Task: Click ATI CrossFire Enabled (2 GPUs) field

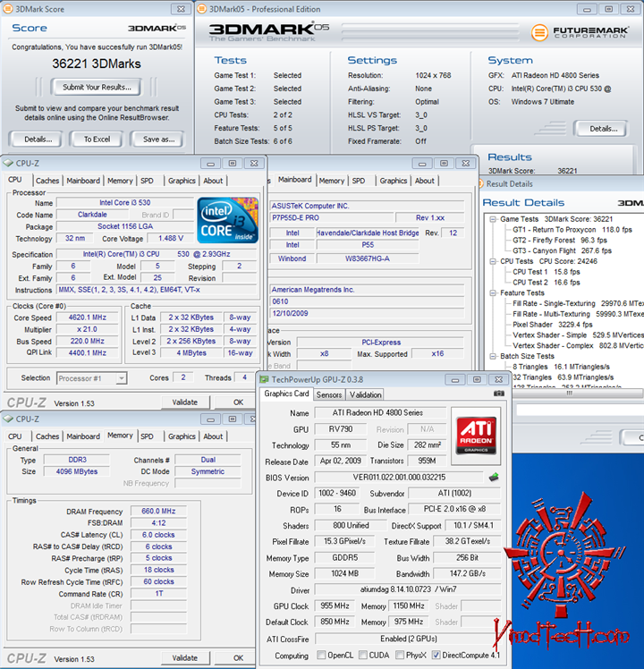Action: coord(408,639)
